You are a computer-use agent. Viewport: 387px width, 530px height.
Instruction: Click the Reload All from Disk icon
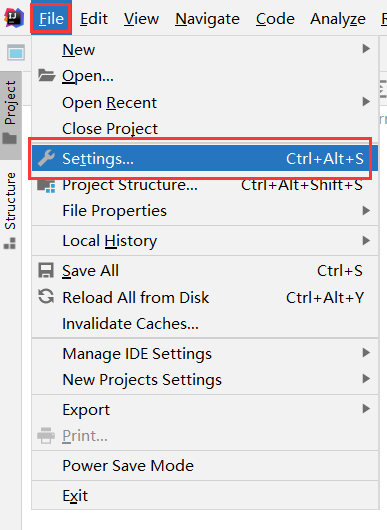pyautogui.click(x=46, y=296)
